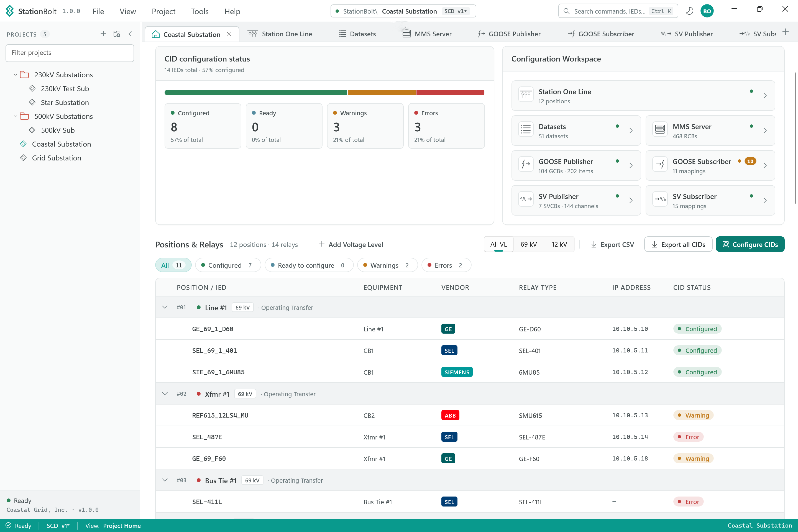Switch to the GOOSE Publisher tab
This screenshot has height=532, width=798.
(510, 34)
